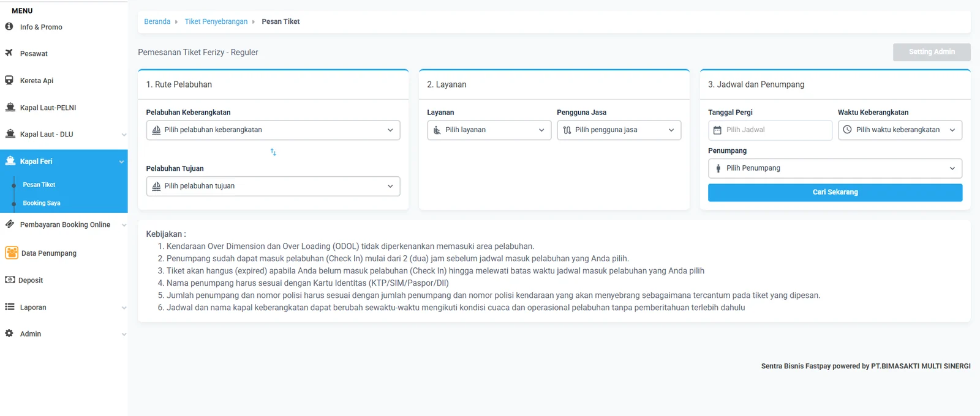Click the Admin gear icon
The image size is (980, 416).
pyautogui.click(x=9, y=333)
